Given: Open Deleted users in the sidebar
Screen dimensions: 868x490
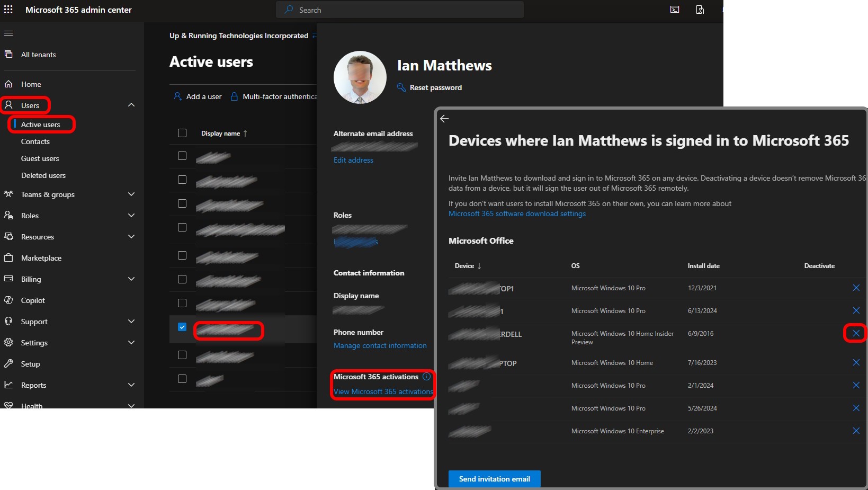Looking at the screenshot, I should 43,175.
